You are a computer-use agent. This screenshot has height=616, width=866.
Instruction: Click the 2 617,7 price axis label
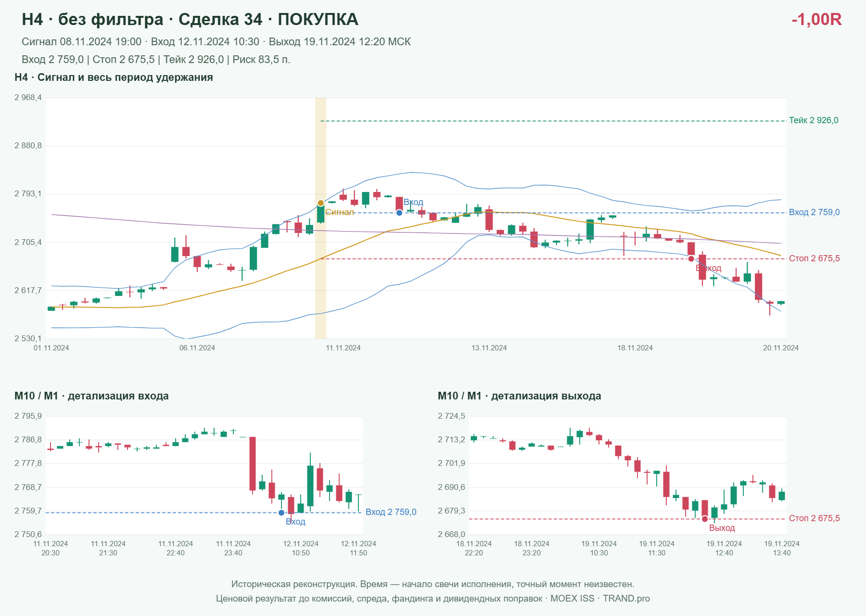(x=28, y=290)
